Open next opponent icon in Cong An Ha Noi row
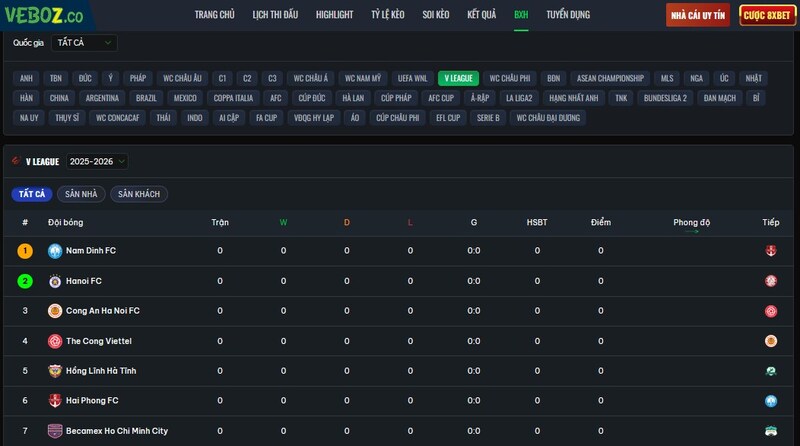 (x=770, y=311)
